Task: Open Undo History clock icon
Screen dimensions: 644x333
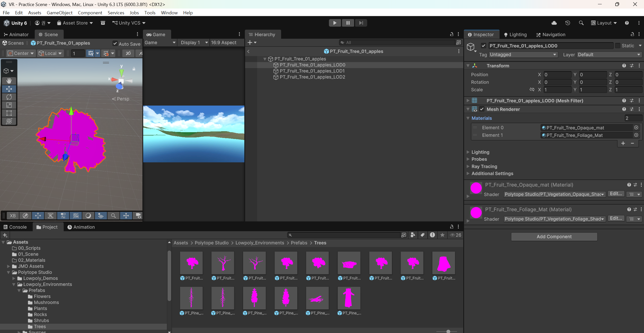Action: click(x=567, y=23)
